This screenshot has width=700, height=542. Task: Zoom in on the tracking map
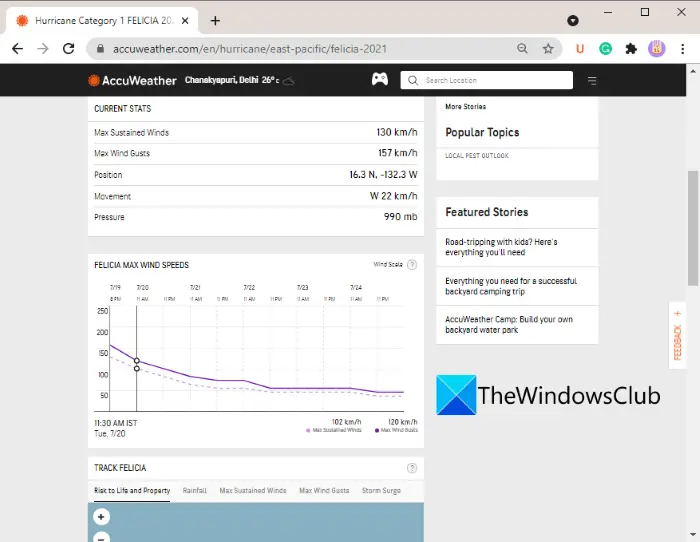(x=101, y=517)
